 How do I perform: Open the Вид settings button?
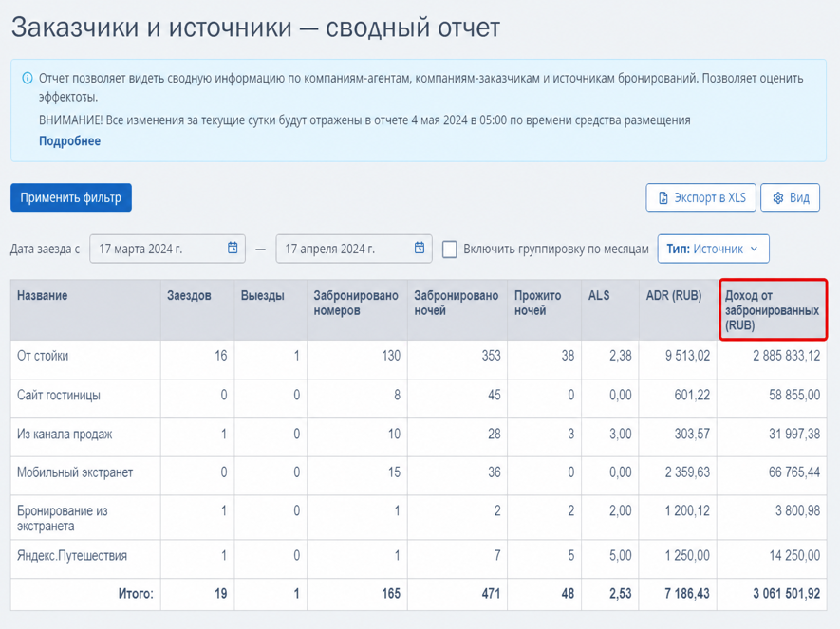point(791,197)
